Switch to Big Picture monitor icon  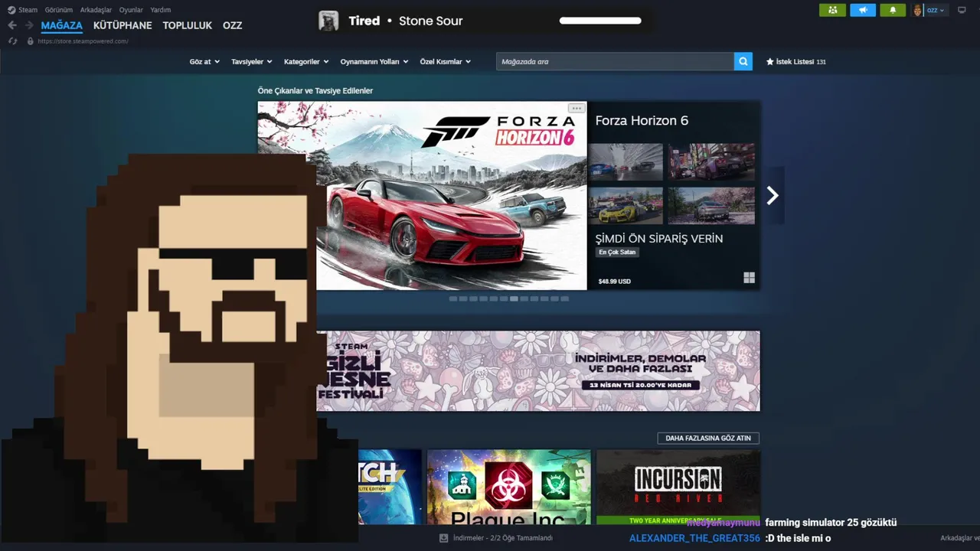(x=962, y=10)
